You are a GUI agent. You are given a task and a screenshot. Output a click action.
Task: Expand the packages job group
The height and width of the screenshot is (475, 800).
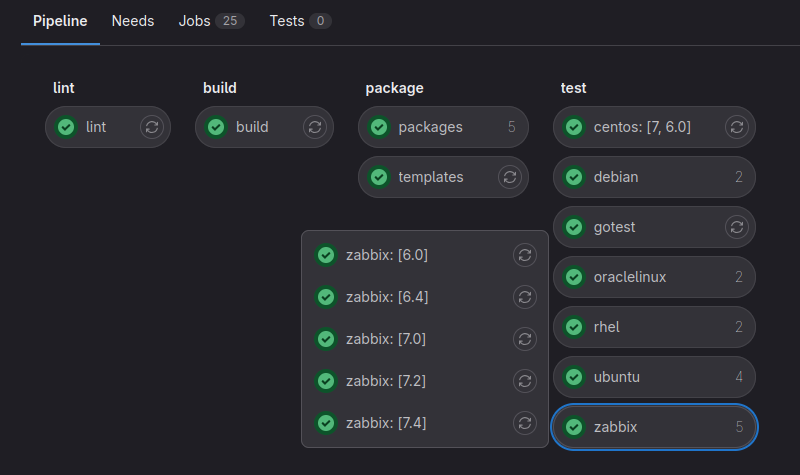(443, 127)
